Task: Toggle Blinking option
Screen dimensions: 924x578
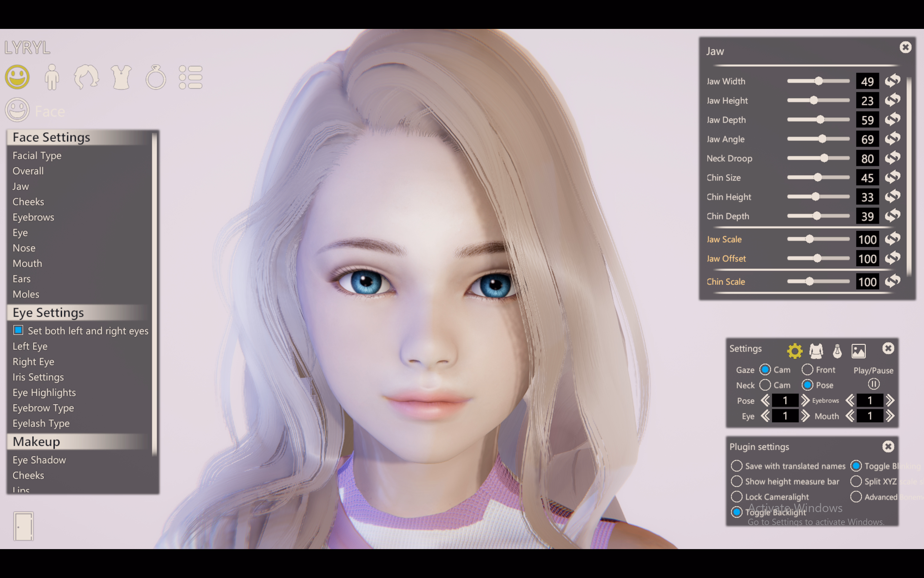Action: [x=856, y=466]
